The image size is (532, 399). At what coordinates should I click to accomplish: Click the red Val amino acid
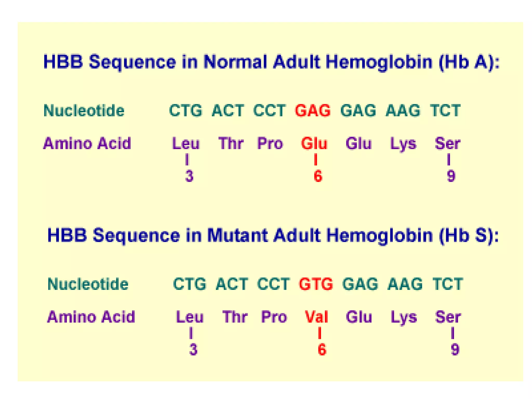tap(316, 317)
